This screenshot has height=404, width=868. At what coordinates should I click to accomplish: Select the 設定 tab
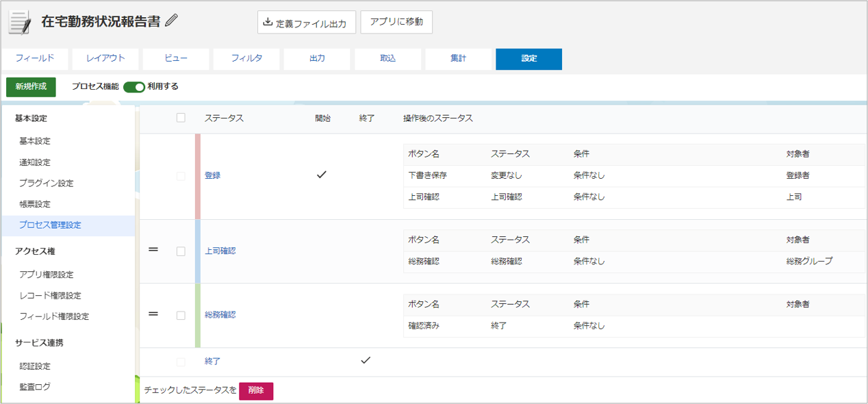tap(528, 59)
